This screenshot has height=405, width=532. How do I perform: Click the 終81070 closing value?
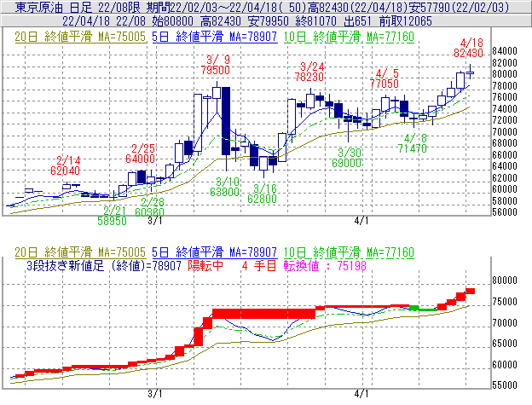tap(315, 21)
